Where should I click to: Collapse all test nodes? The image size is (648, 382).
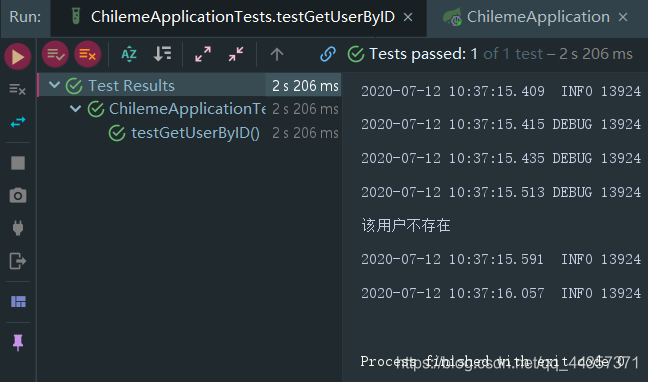pyautogui.click(x=236, y=54)
